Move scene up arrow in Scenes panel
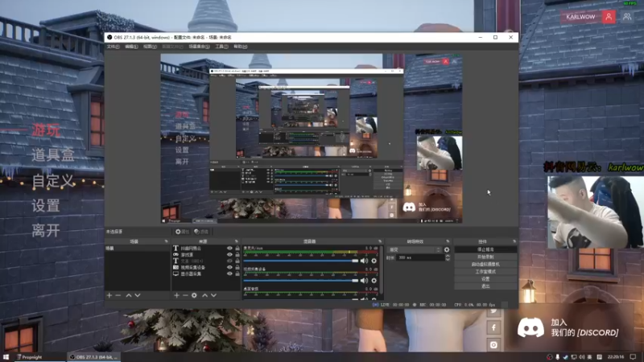This screenshot has width=644, height=362. coord(129,295)
